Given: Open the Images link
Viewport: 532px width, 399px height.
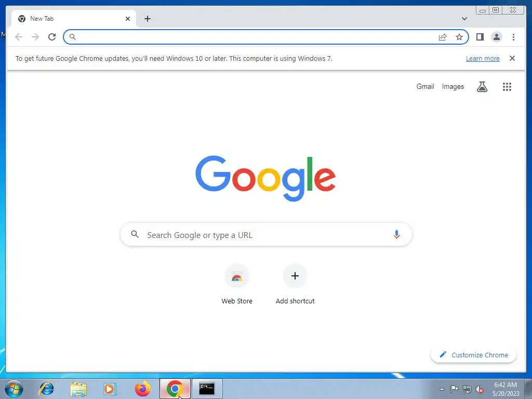Looking at the screenshot, I should click(453, 87).
